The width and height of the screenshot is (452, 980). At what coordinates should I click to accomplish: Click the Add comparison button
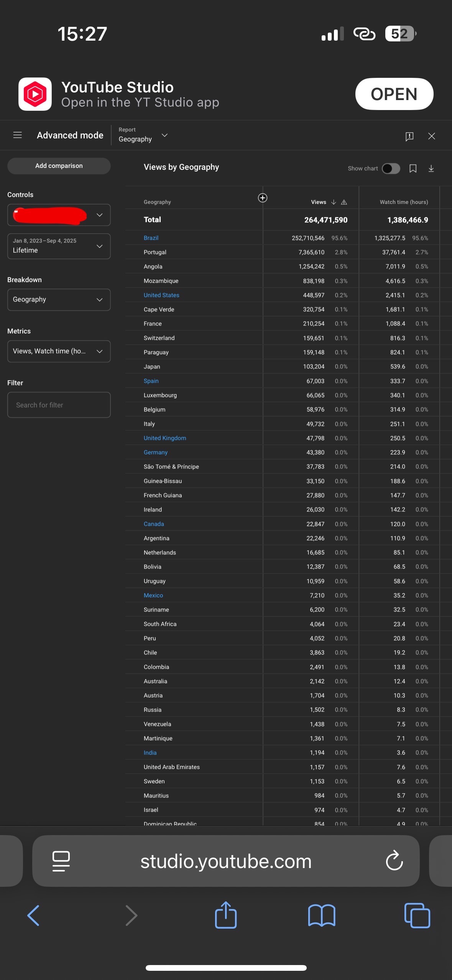click(x=59, y=166)
